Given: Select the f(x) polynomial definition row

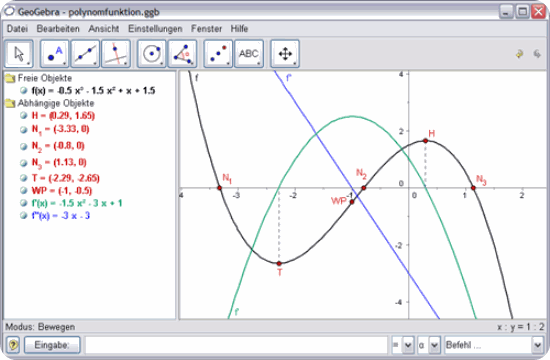Looking at the screenshot, I should [93, 91].
